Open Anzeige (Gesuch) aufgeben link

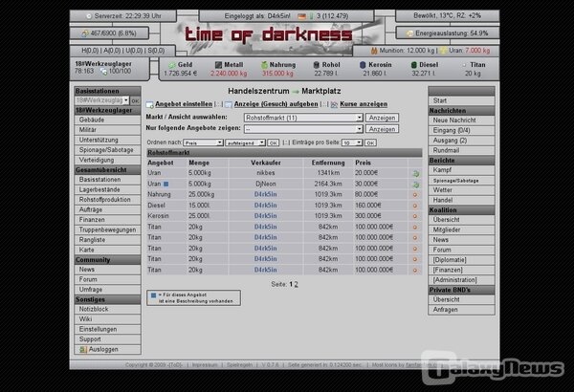(x=276, y=104)
